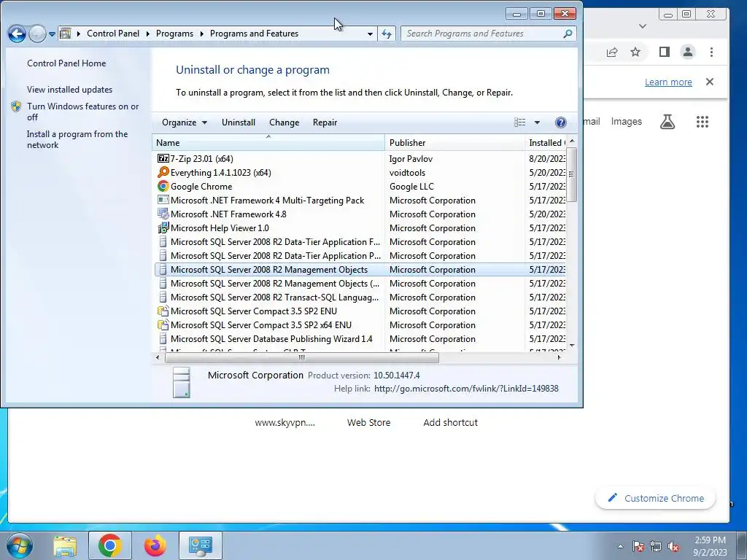Click the Search Labs flask icon
Viewport: 747px width, 560px height.
[667, 122]
